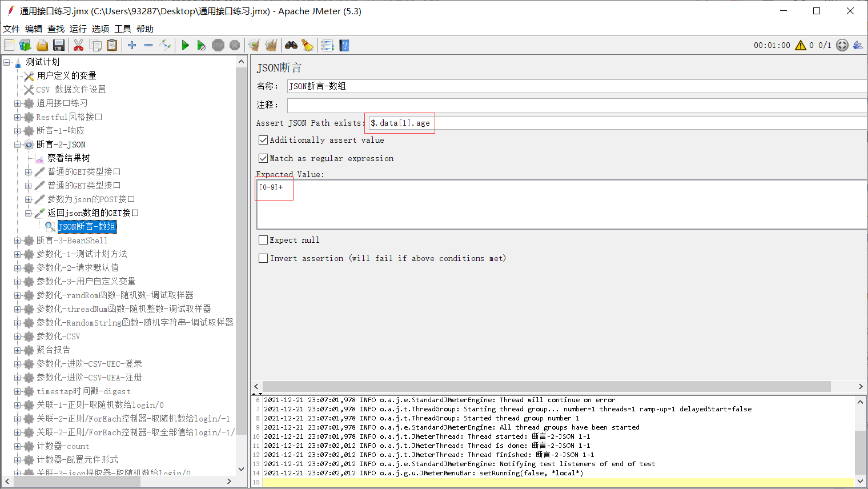This screenshot has height=489, width=868.
Task: Expand the 断言-1-响应 node
Action: (18, 131)
